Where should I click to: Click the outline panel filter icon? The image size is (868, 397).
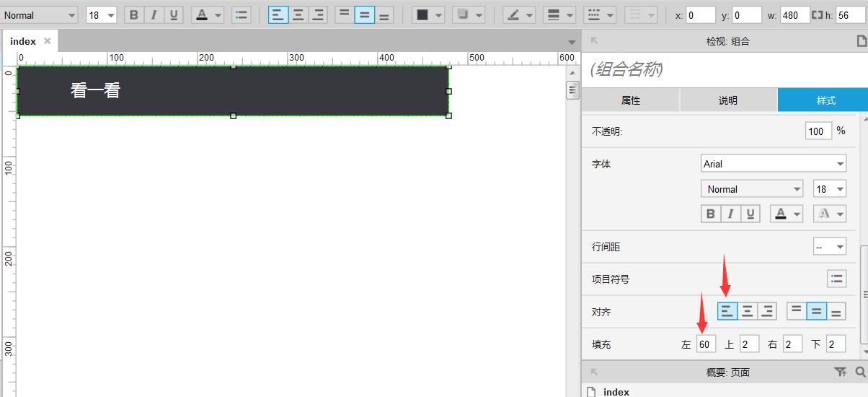coord(840,372)
